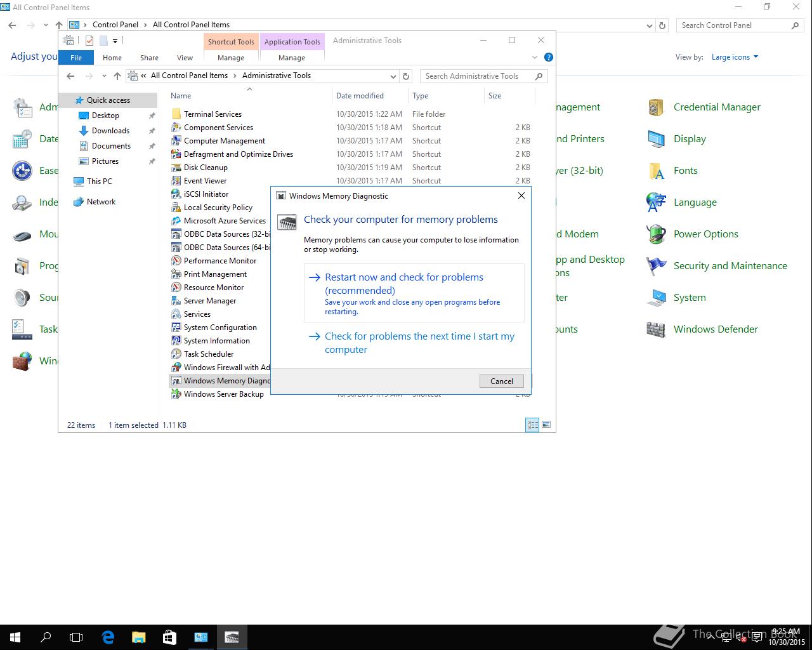Open Server Manager icon

tap(176, 301)
